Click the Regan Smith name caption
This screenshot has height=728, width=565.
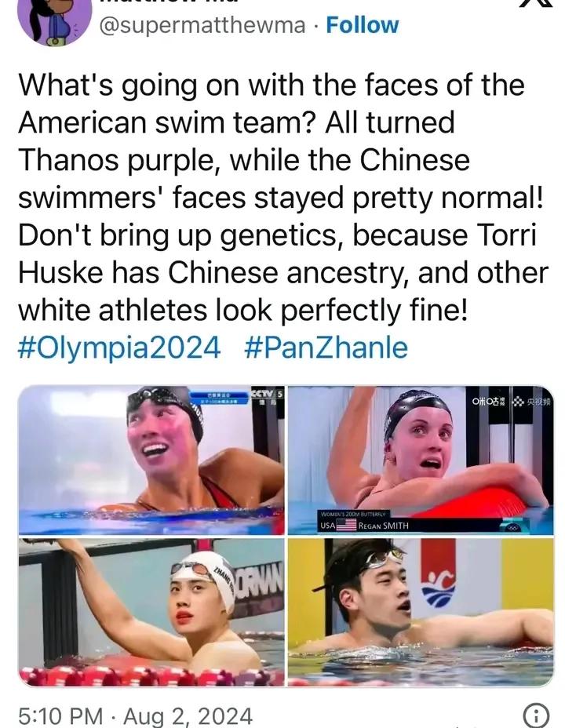tap(384, 526)
